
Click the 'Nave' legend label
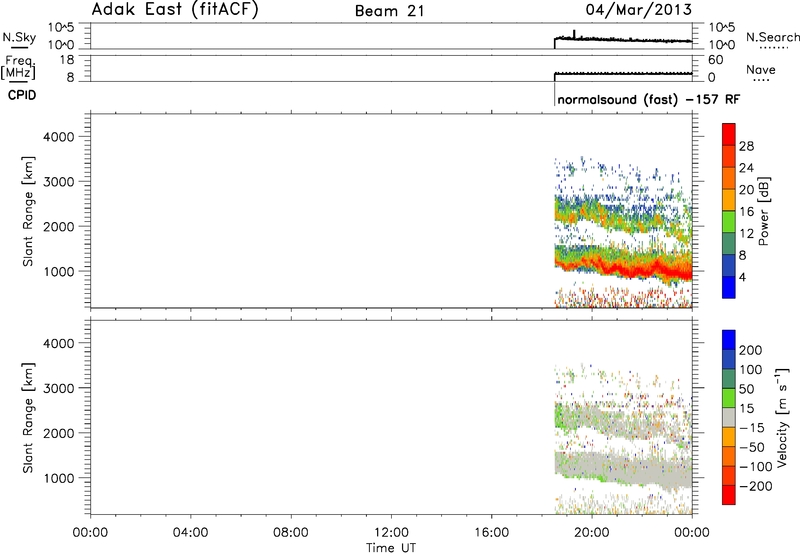click(x=760, y=69)
